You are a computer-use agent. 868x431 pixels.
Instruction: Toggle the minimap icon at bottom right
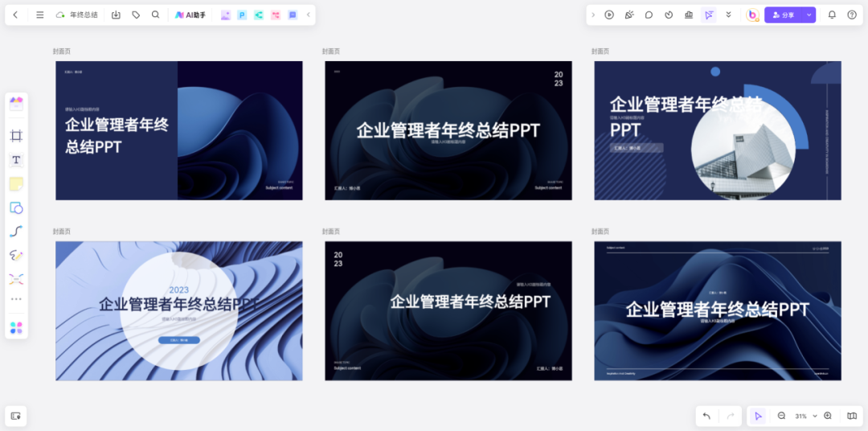(852, 416)
